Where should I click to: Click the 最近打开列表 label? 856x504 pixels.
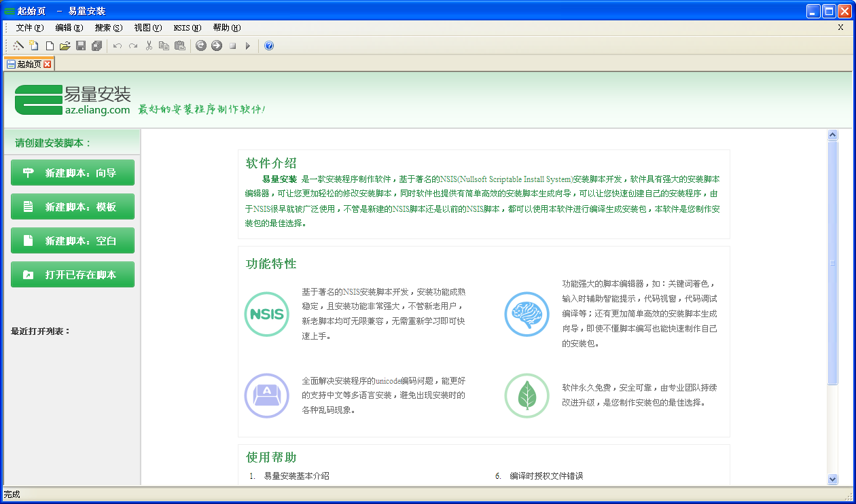41,331
